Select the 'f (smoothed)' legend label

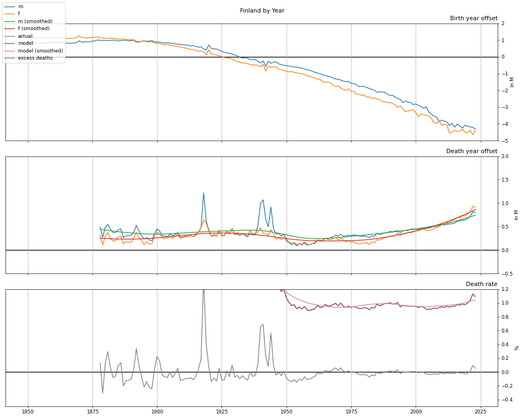click(33, 28)
